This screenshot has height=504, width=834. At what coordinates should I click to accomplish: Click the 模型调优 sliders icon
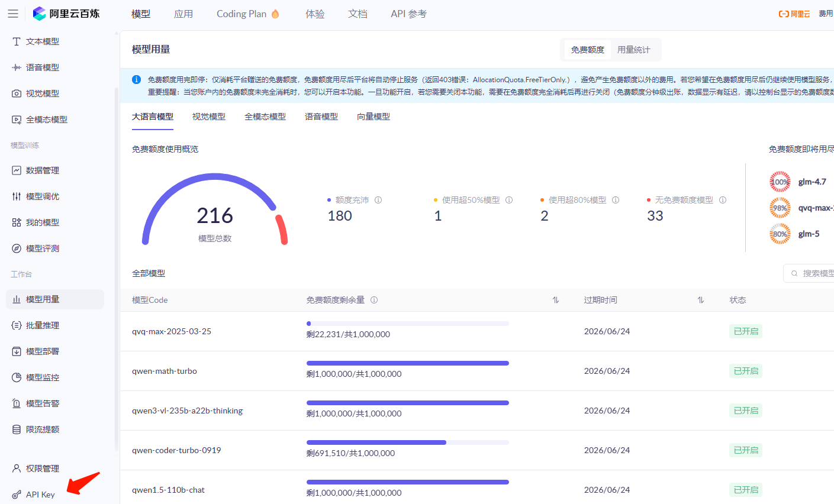tap(17, 196)
